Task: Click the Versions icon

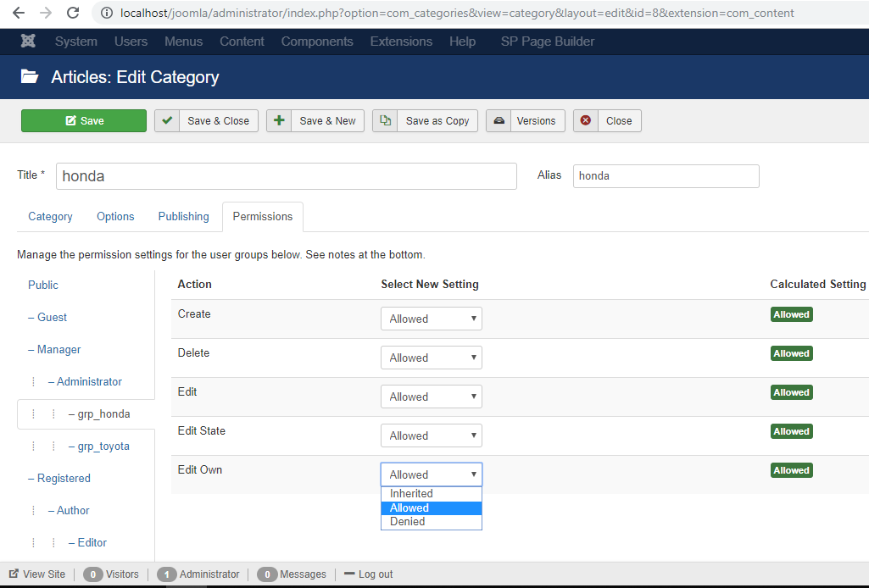Action: [499, 121]
